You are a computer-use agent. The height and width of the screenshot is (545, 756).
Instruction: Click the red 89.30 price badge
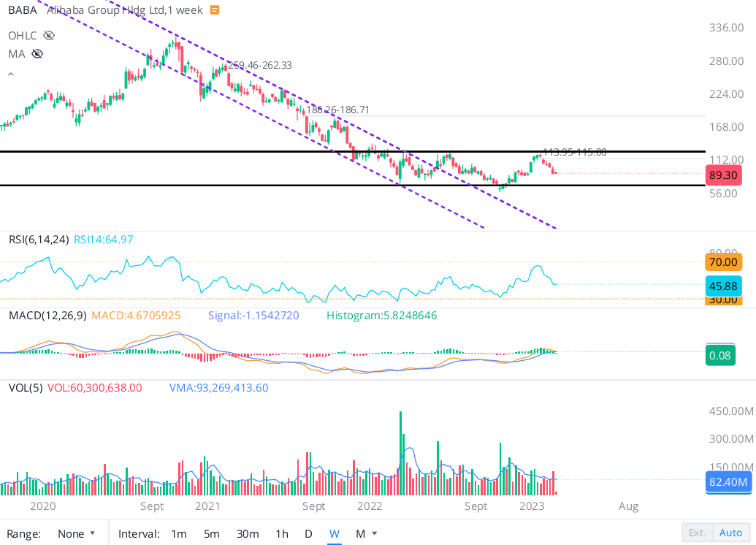[x=723, y=175]
